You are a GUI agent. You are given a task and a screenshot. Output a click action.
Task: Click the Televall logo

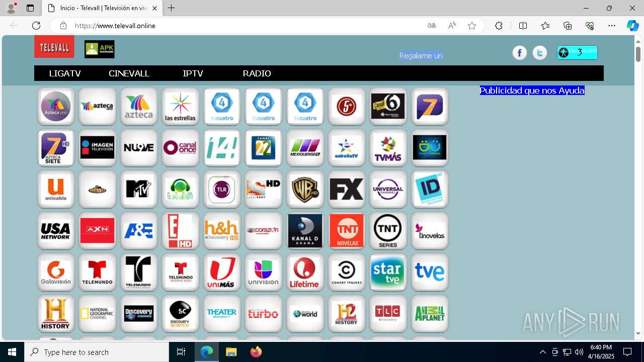(x=54, y=47)
